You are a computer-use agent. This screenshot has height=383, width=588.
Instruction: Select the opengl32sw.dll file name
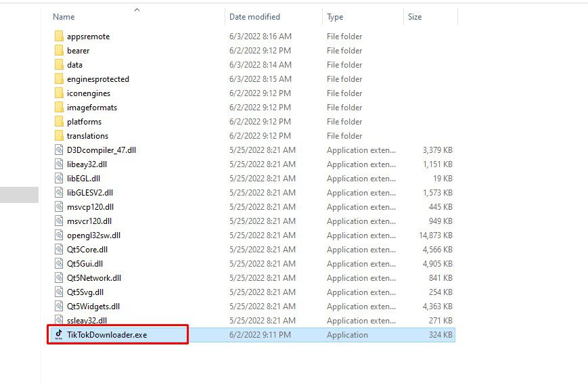94,235
